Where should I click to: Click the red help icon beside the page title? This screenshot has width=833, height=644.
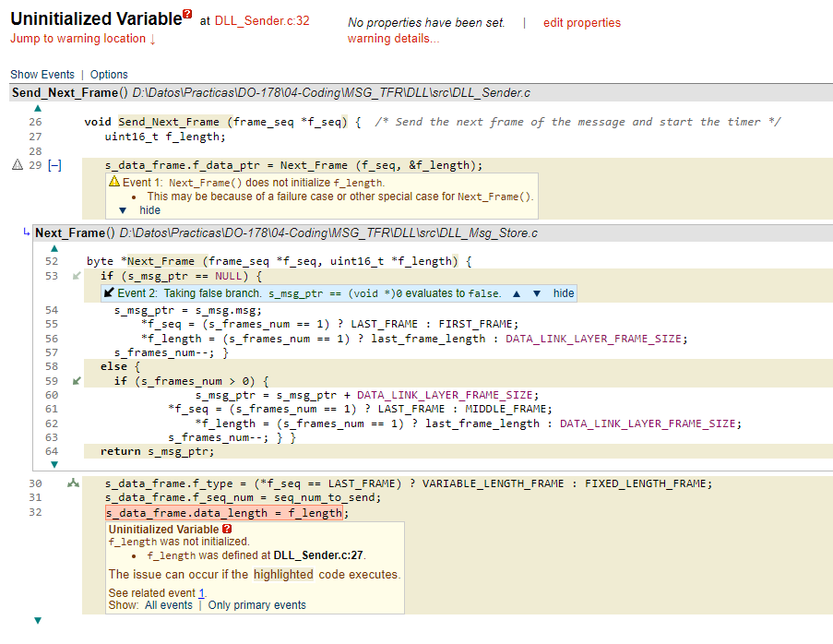point(187,15)
